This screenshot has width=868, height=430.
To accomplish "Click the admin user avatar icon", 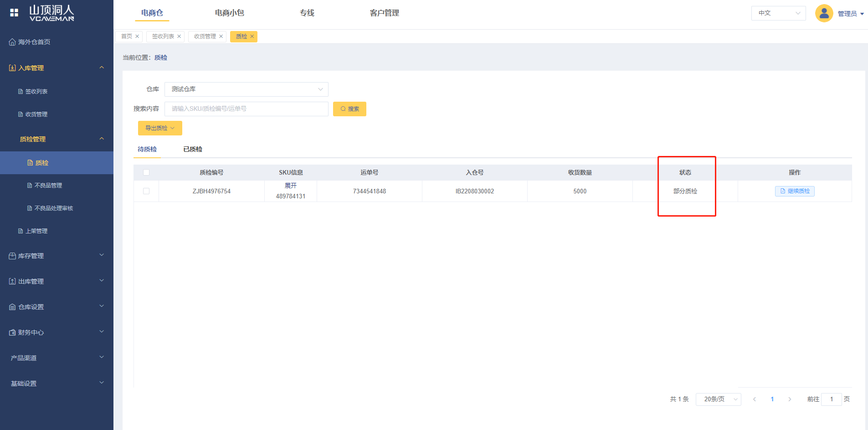I will pyautogui.click(x=824, y=13).
